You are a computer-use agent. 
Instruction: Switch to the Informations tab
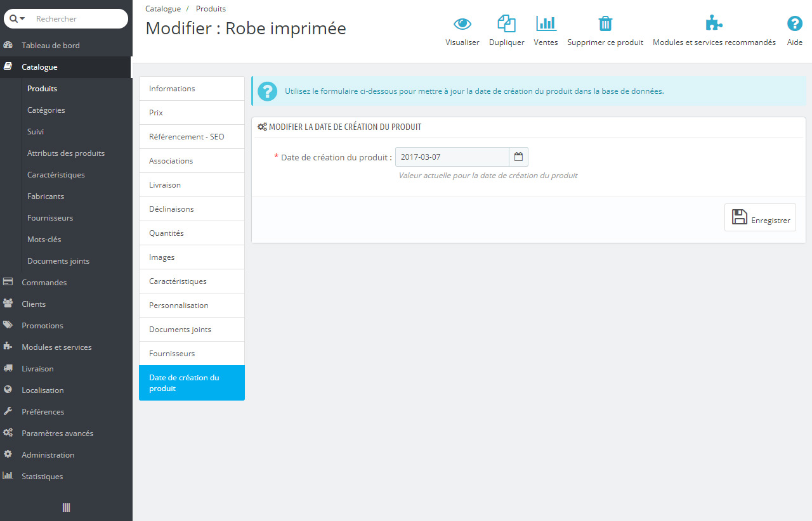[192, 89]
